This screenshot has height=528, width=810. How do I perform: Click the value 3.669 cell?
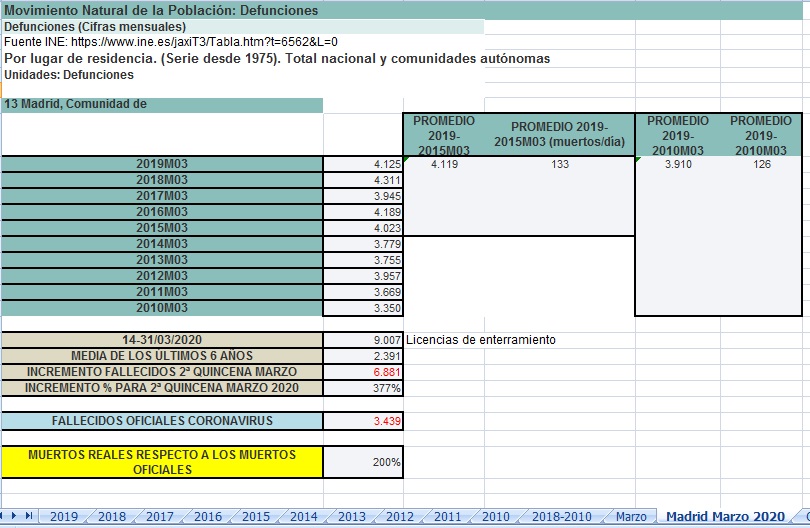coord(363,292)
